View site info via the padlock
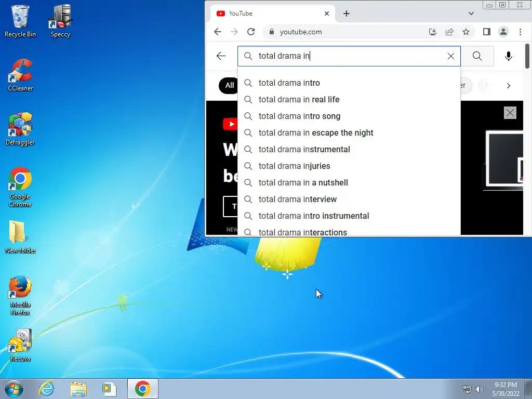 coord(271,32)
